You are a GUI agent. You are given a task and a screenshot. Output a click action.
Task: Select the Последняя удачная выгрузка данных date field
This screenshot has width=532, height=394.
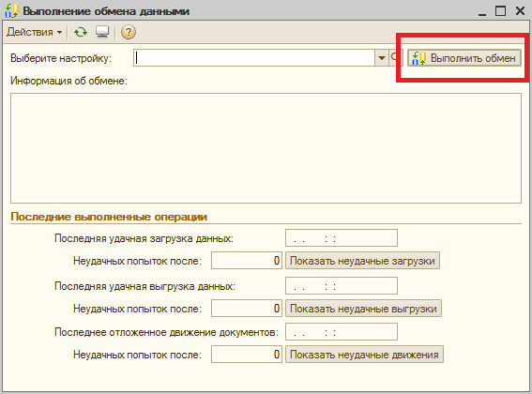point(342,286)
